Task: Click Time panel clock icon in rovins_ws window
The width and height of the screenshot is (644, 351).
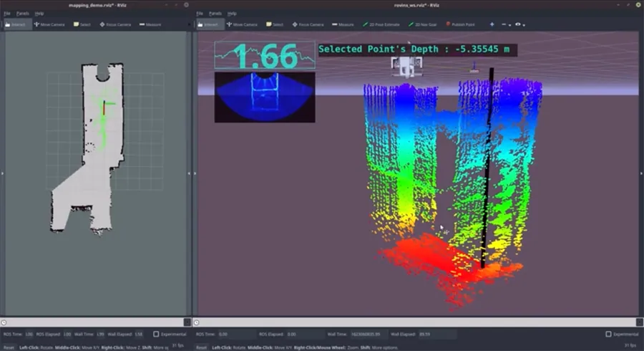Action: click(196, 322)
